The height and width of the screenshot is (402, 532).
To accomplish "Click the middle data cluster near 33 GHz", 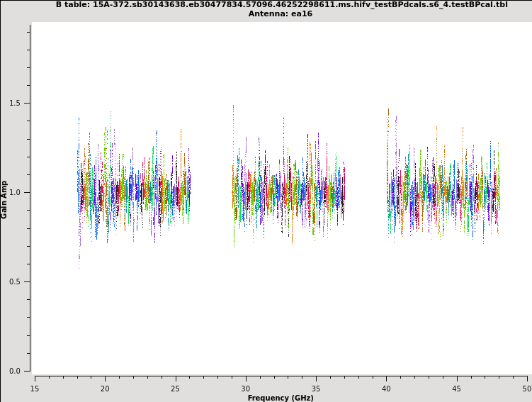I will pos(288,193).
